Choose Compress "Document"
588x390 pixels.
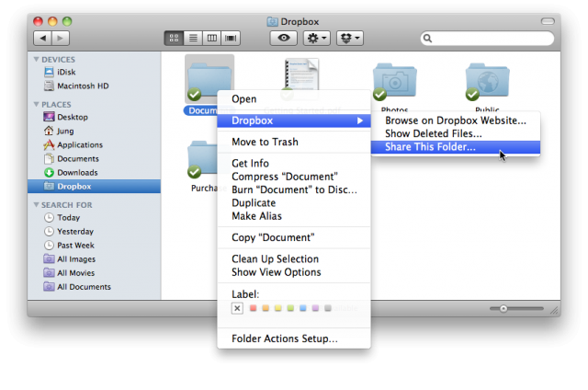[x=294, y=177]
